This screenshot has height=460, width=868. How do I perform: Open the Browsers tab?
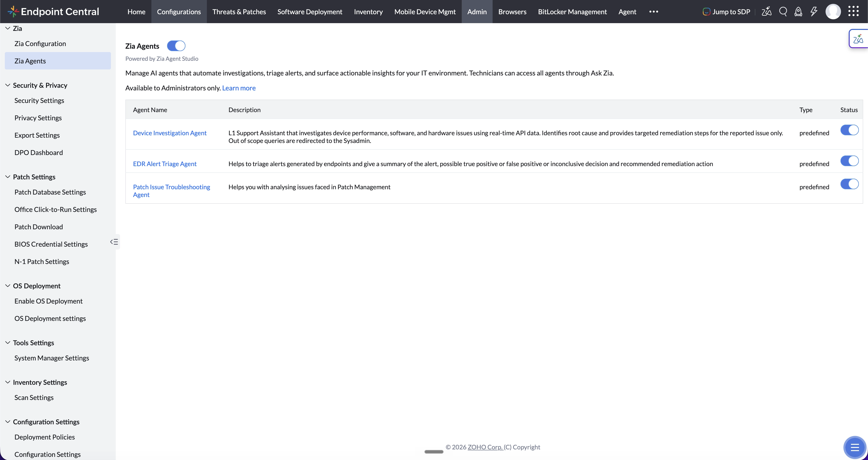click(512, 12)
